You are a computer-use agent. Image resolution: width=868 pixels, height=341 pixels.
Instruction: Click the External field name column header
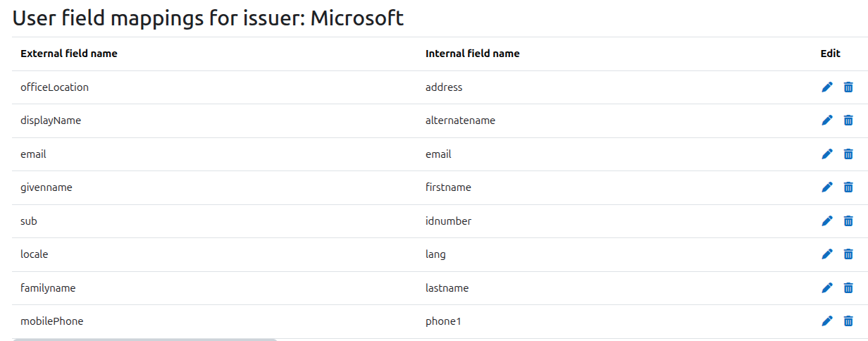(x=69, y=54)
